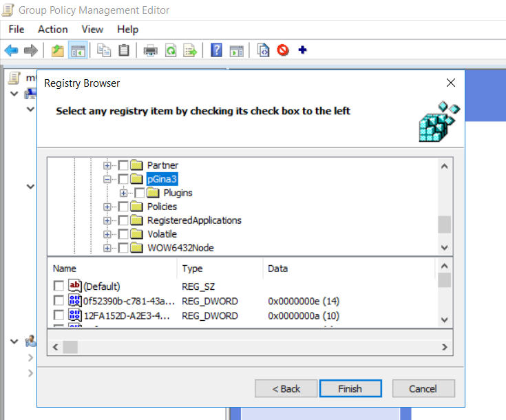Click the (Default) string value icon
506x420 pixels.
75,286
